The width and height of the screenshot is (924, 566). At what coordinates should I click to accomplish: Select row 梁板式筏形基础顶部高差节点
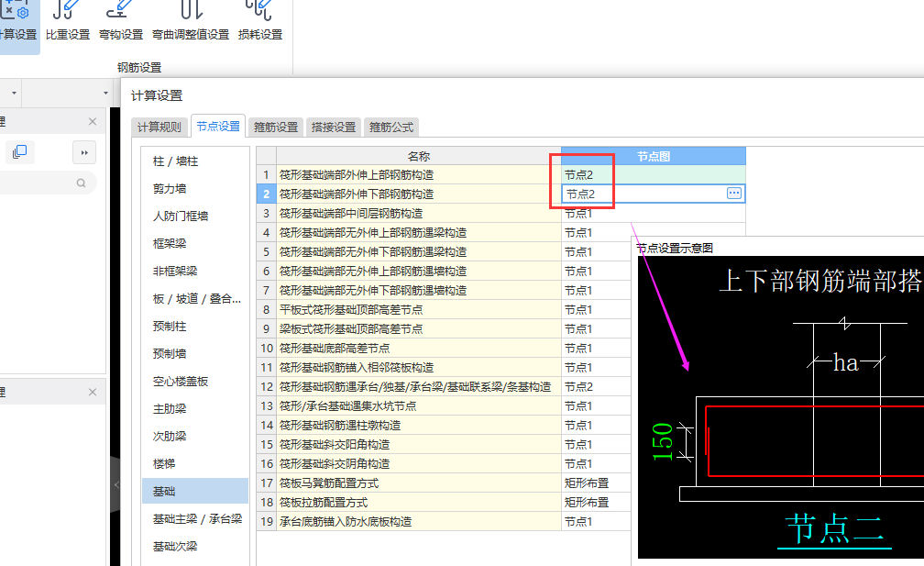418,329
